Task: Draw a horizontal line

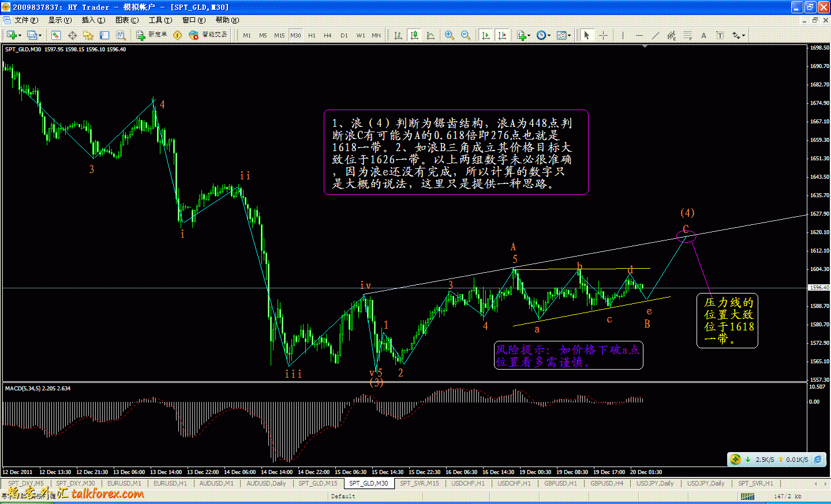Action: pyautogui.click(x=639, y=35)
